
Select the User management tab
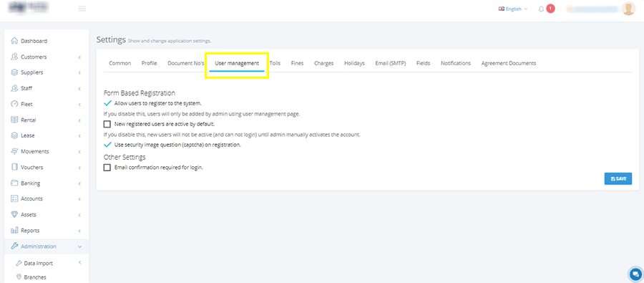[x=237, y=63]
